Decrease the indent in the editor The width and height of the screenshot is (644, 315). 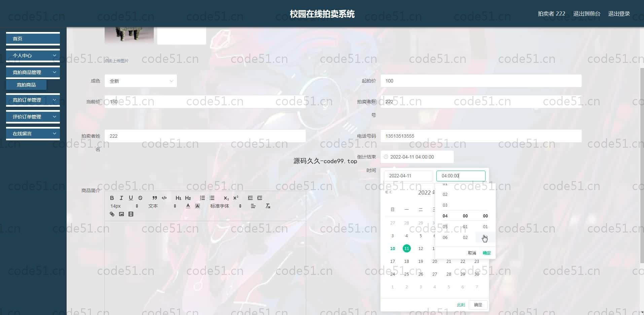coord(250,198)
